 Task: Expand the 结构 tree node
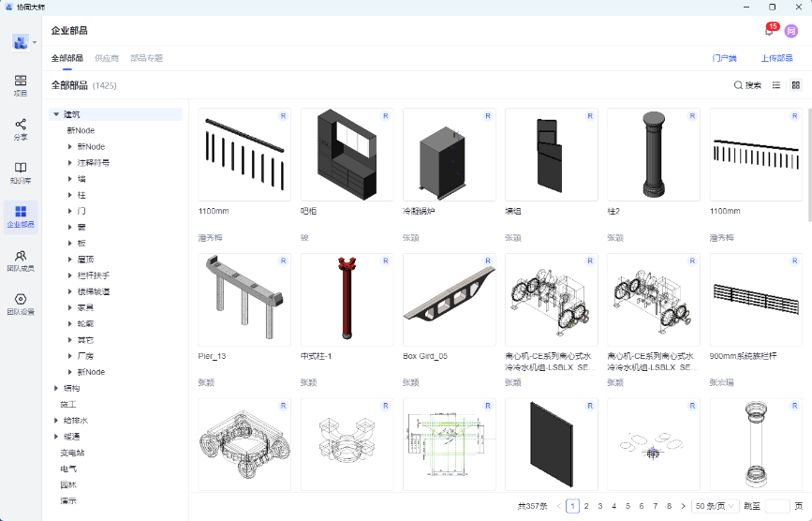55,387
